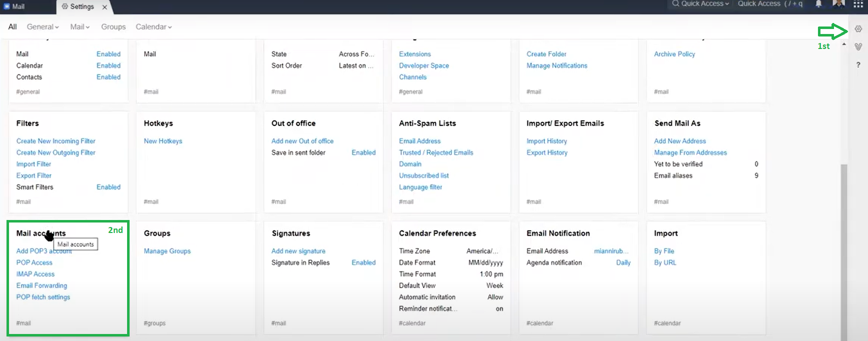Close the Settings tab with X
The width and height of the screenshot is (868, 341).
105,7
